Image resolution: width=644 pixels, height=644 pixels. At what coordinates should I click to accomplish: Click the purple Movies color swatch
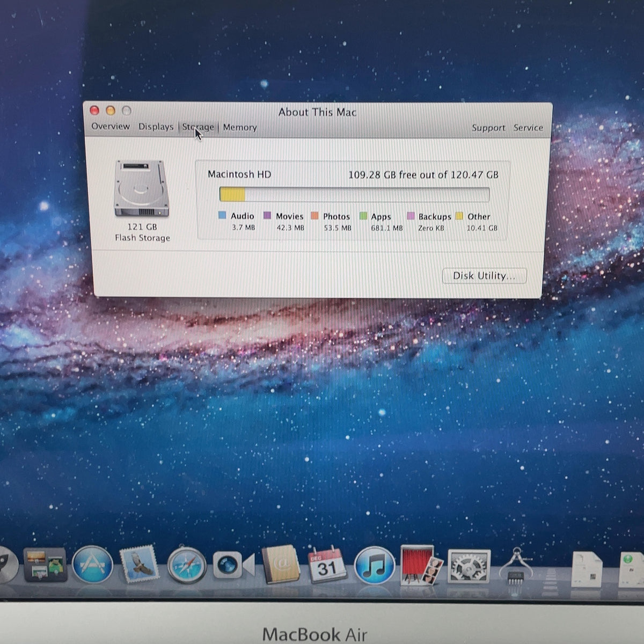pyautogui.click(x=267, y=215)
